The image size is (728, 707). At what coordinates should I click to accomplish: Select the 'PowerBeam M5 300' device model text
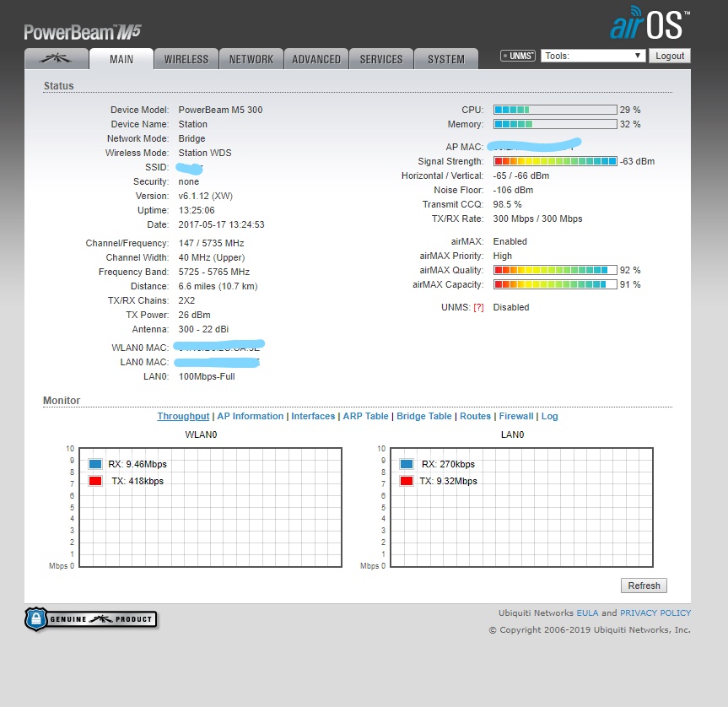click(x=220, y=110)
